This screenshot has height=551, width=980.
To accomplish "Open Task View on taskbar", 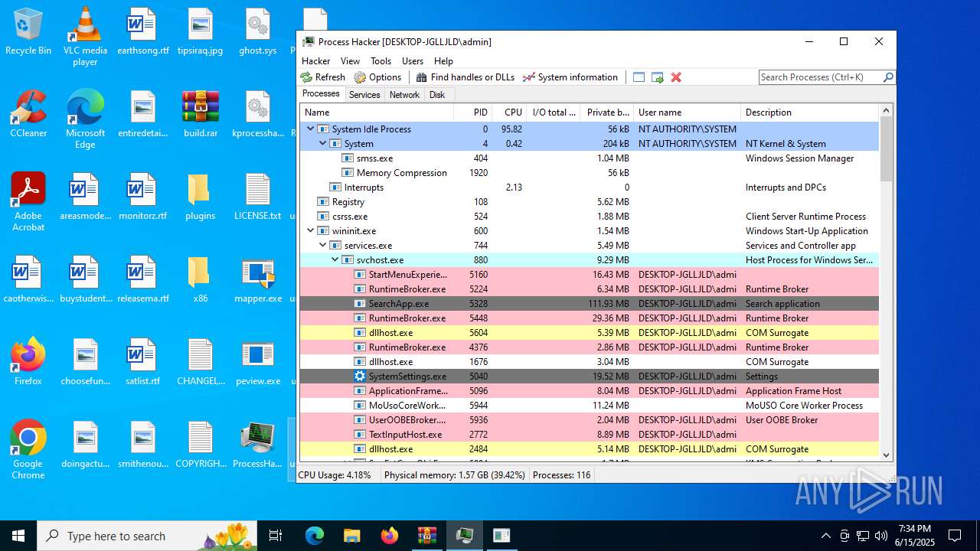I will tap(276, 536).
